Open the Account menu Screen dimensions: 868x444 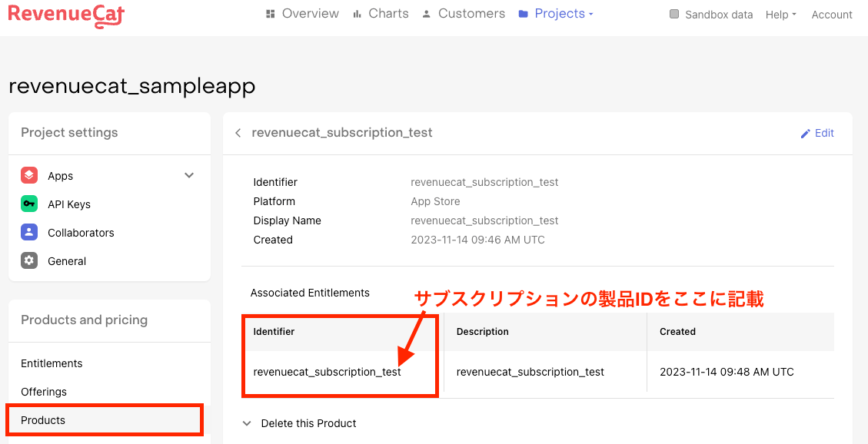831,15
